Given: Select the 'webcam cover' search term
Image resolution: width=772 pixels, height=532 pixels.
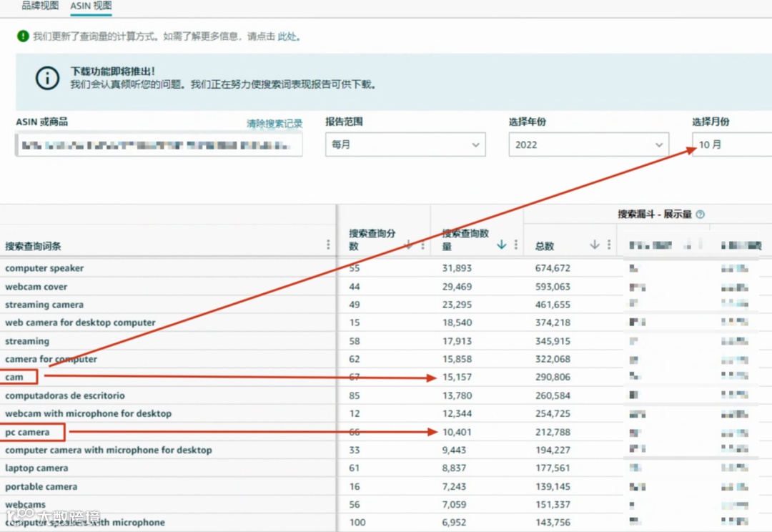Looking at the screenshot, I should point(36,286).
